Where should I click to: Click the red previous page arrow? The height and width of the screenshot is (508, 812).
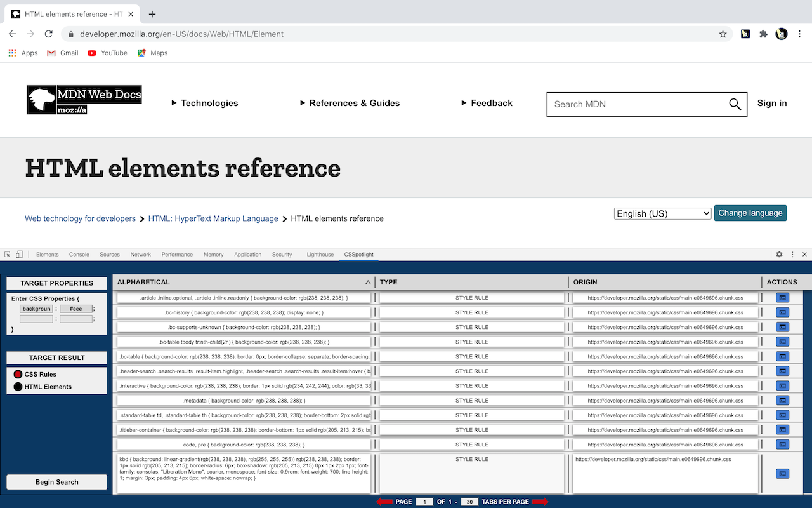384,502
